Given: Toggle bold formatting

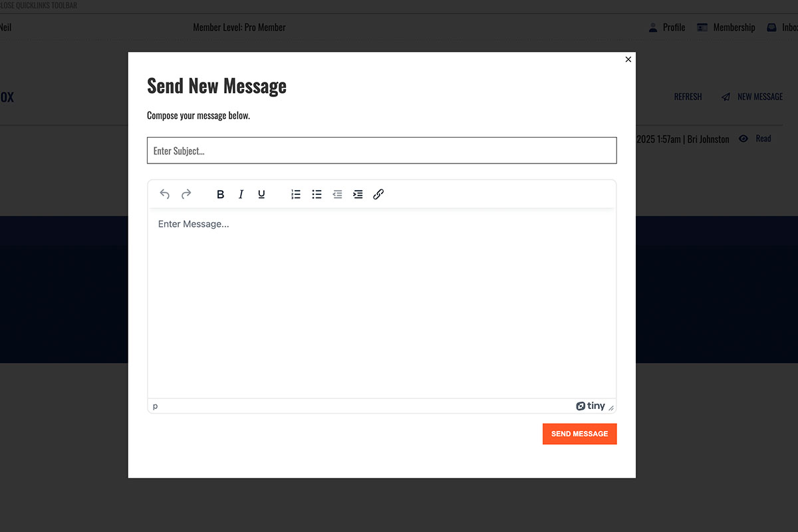Looking at the screenshot, I should point(221,194).
